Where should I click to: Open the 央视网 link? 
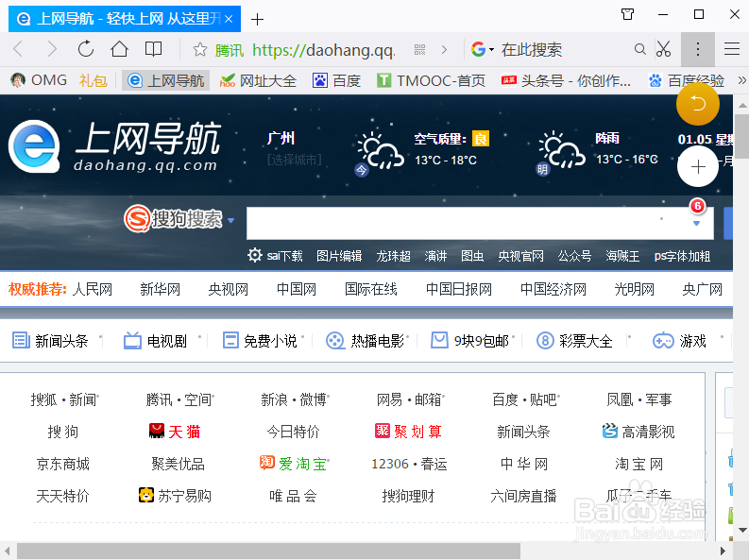[229, 289]
